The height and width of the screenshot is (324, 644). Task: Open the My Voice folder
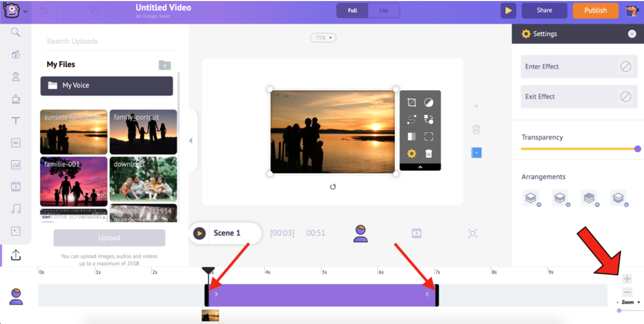(x=106, y=86)
